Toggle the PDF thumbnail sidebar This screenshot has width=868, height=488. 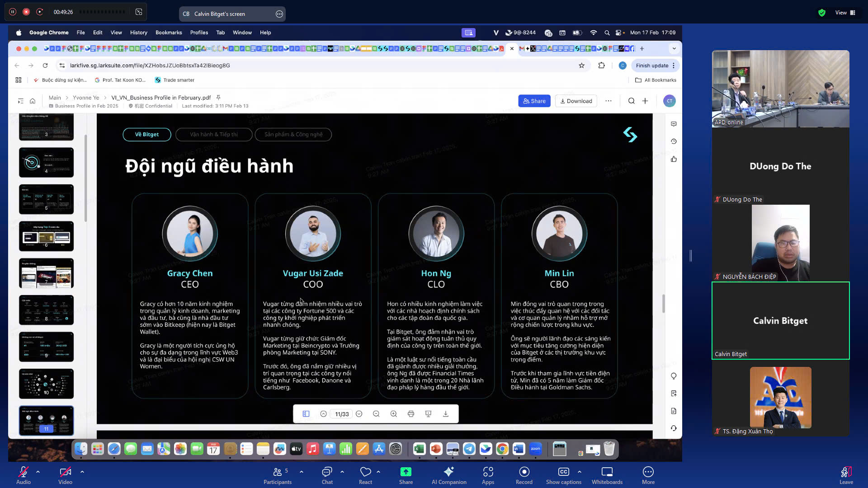306,414
